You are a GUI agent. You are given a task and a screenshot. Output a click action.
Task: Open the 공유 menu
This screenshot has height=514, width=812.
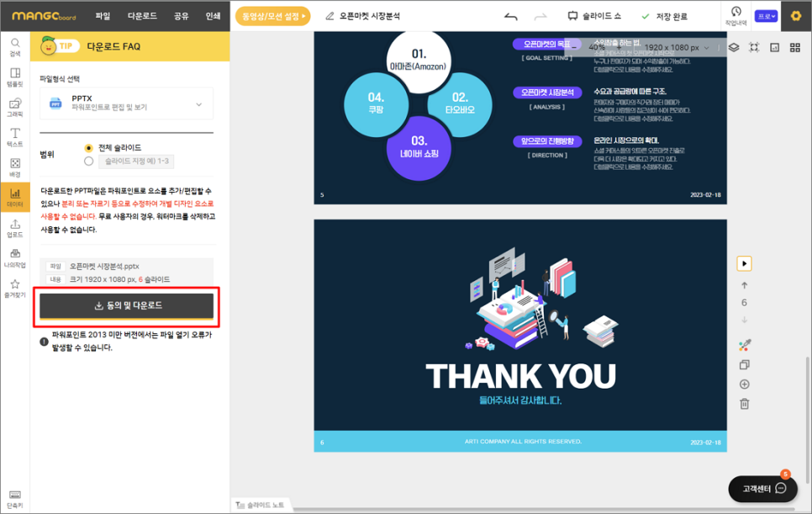click(181, 16)
